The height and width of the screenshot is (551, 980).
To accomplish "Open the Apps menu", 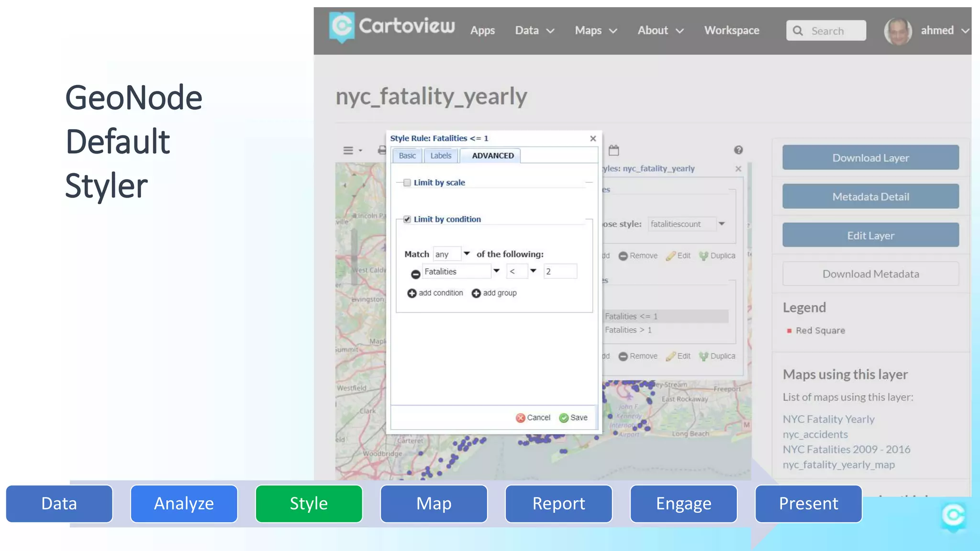I will coord(482,31).
